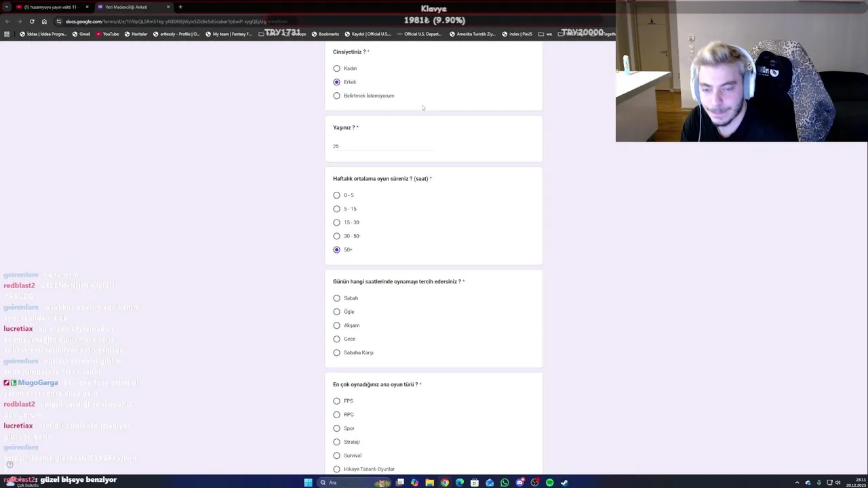
Task: Reload the Google Forms page
Action: 32,21
